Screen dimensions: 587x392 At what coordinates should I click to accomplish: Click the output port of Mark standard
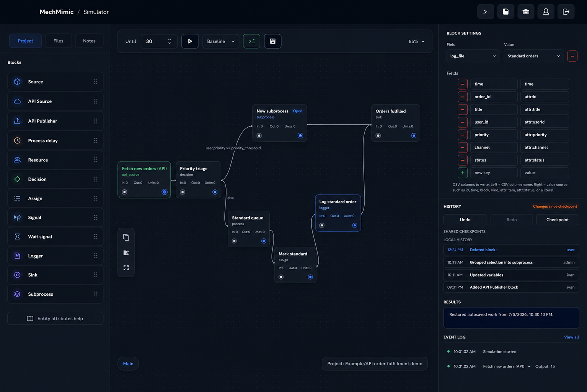click(310, 277)
